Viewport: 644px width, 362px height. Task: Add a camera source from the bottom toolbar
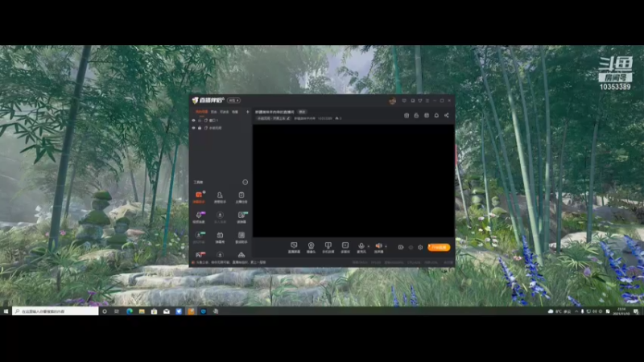(x=311, y=247)
